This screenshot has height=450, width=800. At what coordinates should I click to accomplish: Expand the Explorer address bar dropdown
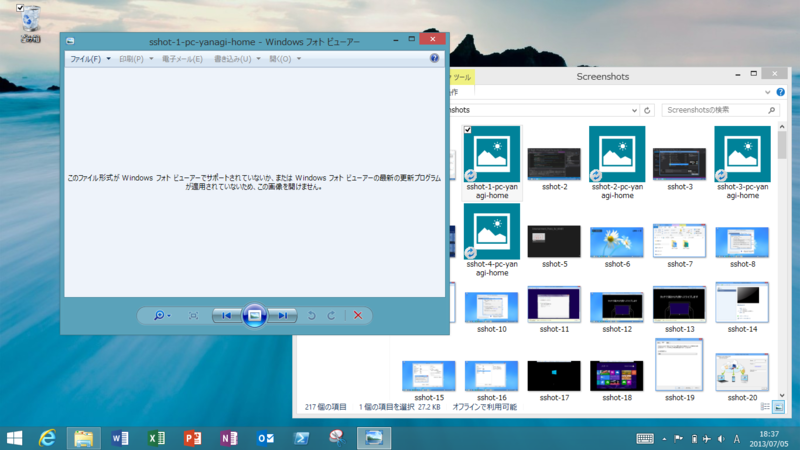pos(634,110)
